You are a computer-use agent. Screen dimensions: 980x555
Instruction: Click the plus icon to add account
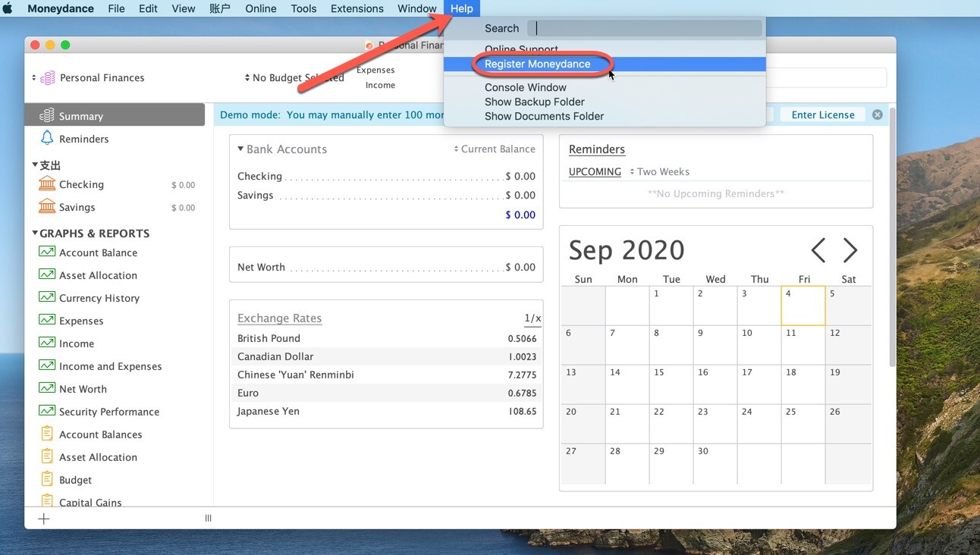pos(44,519)
